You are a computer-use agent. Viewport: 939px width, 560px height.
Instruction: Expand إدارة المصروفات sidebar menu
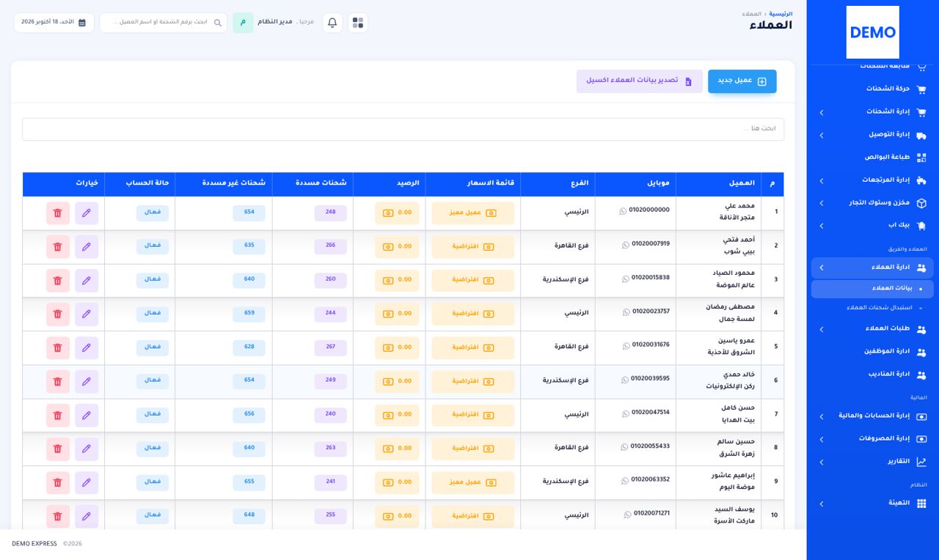[x=872, y=439]
